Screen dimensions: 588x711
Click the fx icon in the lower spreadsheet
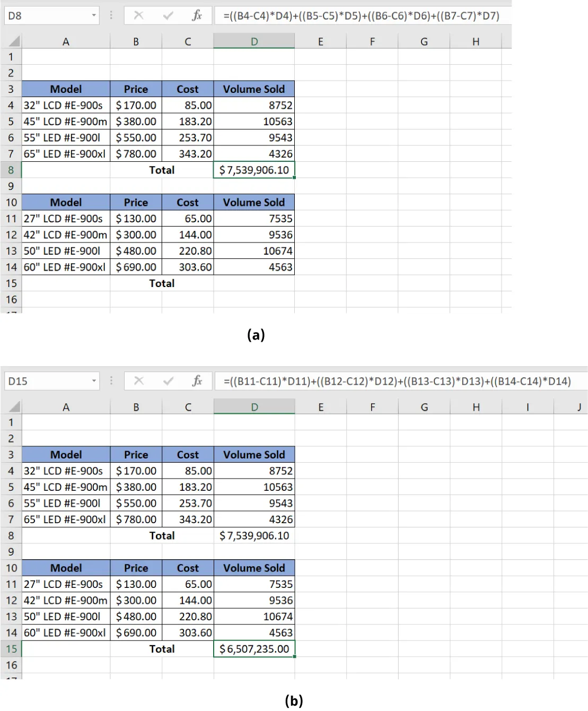click(x=197, y=381)
